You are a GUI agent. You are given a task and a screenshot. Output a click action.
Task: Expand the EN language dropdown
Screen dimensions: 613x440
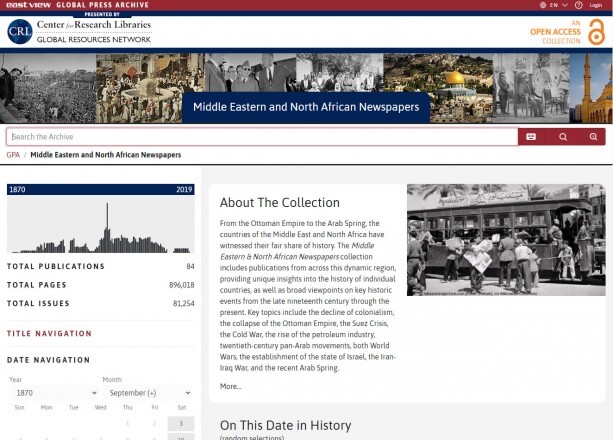(559, 5)
